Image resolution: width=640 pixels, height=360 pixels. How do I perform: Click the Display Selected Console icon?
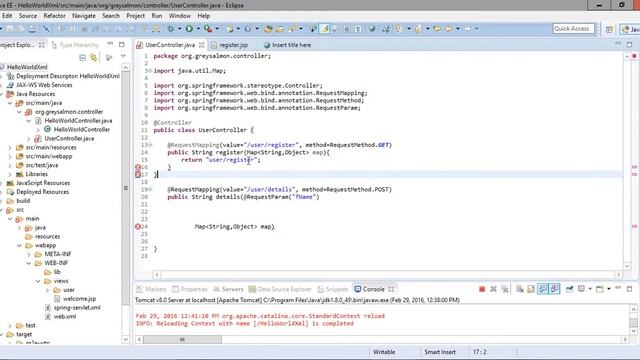coord(581,289)
